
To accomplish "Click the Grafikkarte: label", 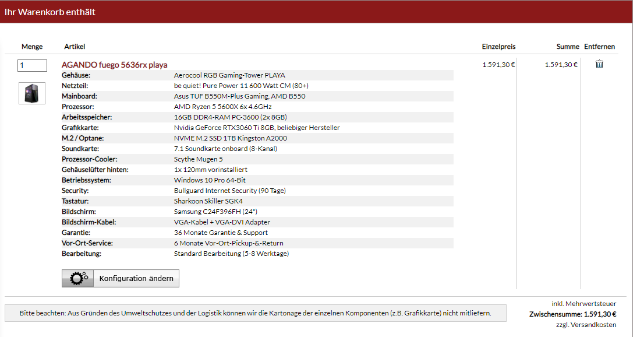I will [80, 128].
